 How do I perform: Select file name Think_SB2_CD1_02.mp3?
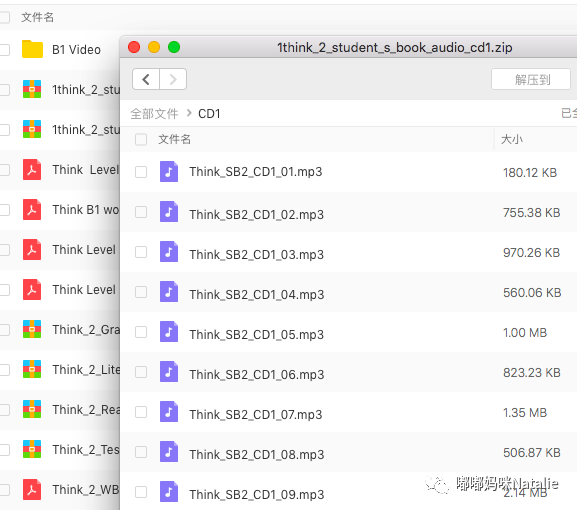pos(256,214)
